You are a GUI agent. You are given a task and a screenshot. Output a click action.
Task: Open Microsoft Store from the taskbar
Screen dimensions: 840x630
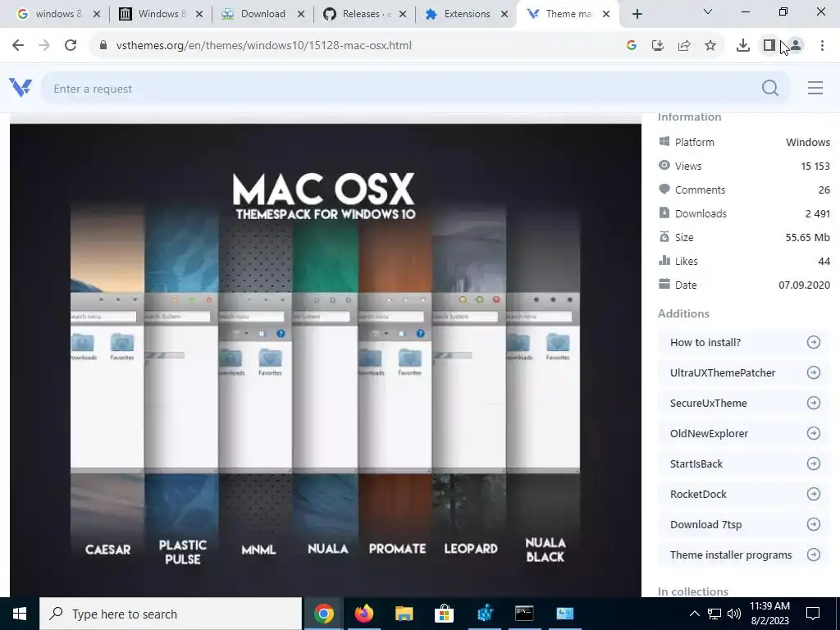click(x=444, y=614)
